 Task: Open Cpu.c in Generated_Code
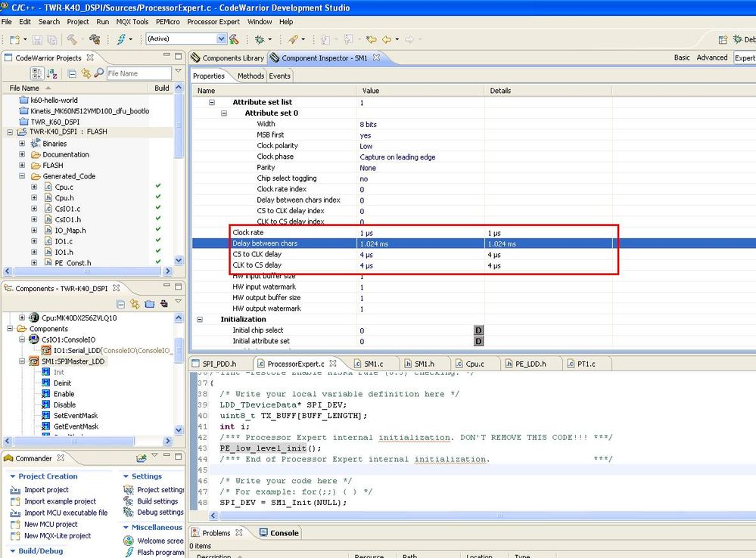tap(64, 187)
